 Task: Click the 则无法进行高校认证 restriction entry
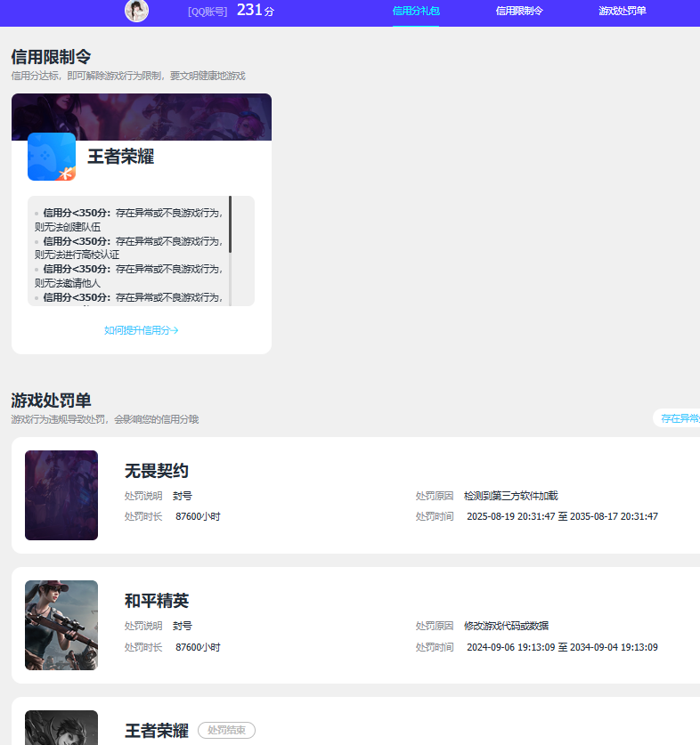click(x=77, y=255)
